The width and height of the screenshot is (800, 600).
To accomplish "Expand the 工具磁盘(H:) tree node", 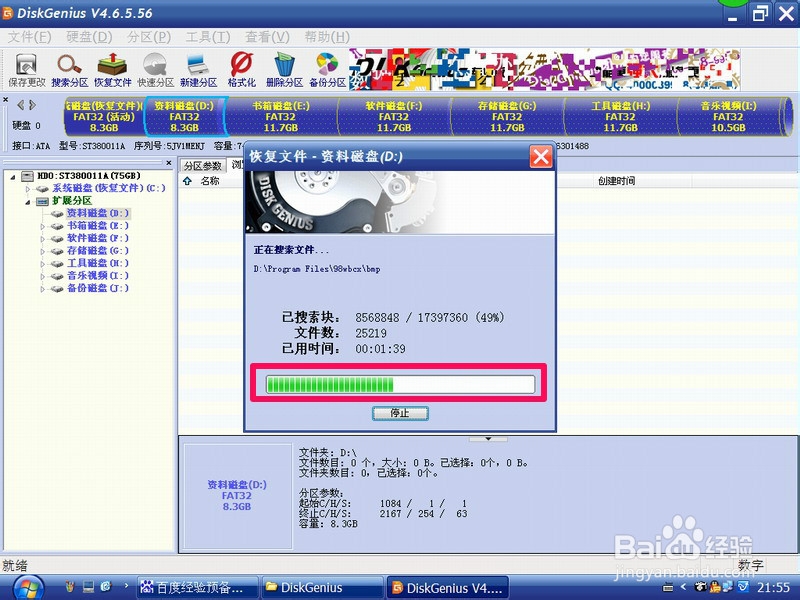I will pyautogui.click(x=43, y=264).
